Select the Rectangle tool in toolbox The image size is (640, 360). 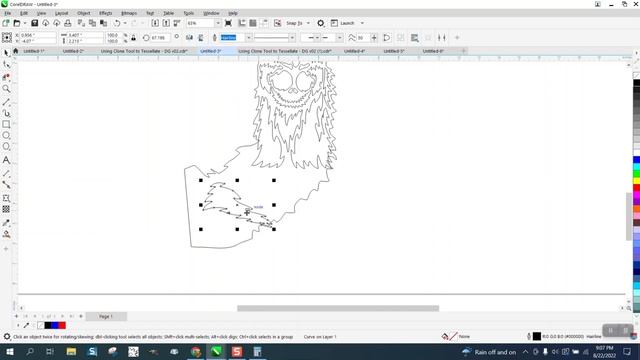click(6, 124)
